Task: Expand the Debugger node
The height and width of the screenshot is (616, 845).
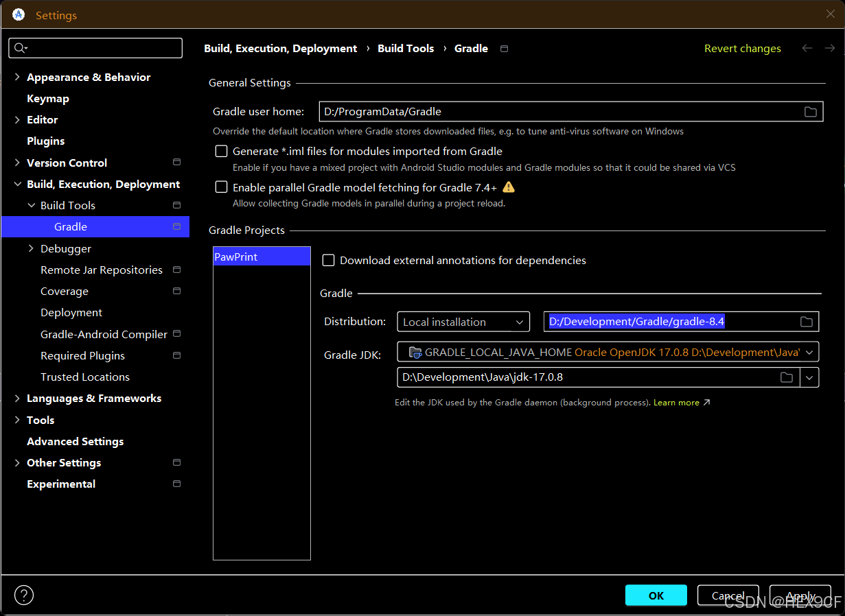Action: 31,248
